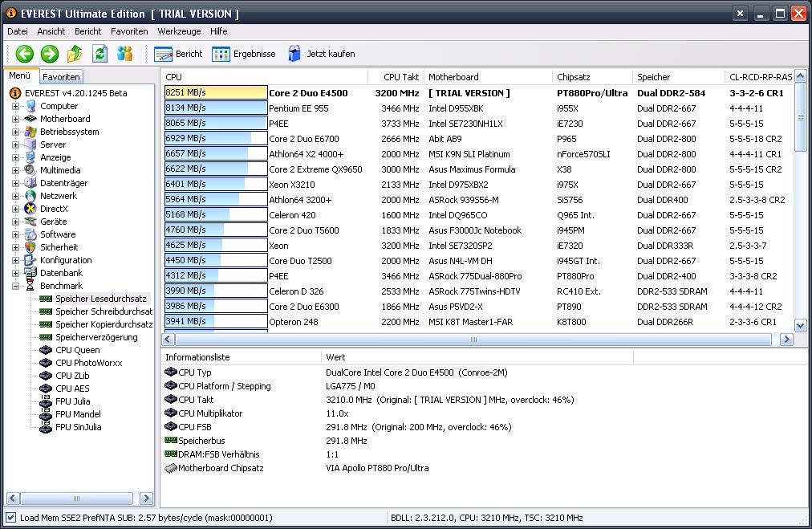812x529 pixels.
Task: Sort by Motherboard column header
Action: (488, 77)
